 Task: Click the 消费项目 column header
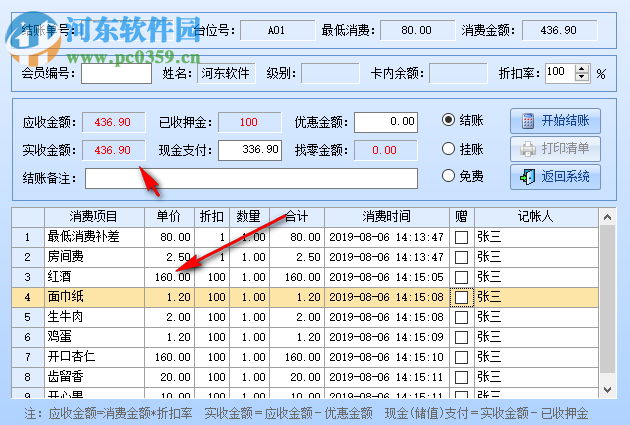click(94, 217)
